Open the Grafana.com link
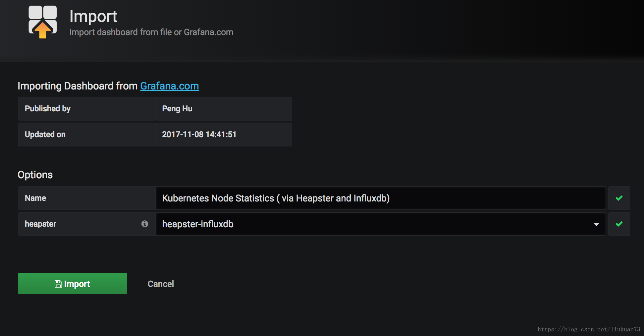The height and width of the screenshot is (336, 644). 170,86
